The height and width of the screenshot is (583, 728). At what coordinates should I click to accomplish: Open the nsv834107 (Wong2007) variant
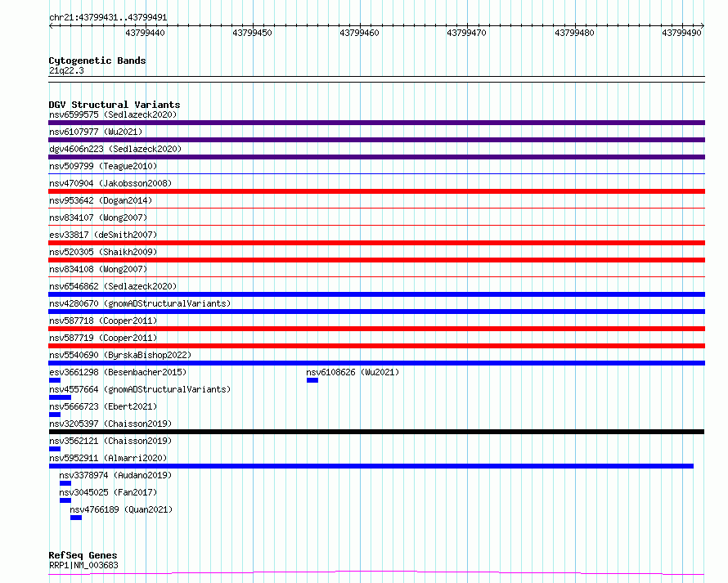(x=98, y=218)
